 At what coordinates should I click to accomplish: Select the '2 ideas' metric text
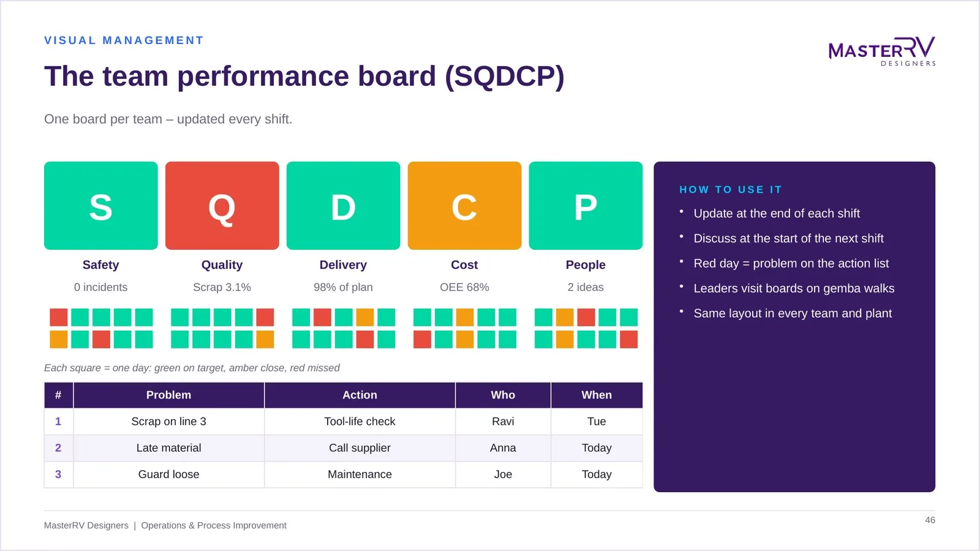click(x=586, y=287)
